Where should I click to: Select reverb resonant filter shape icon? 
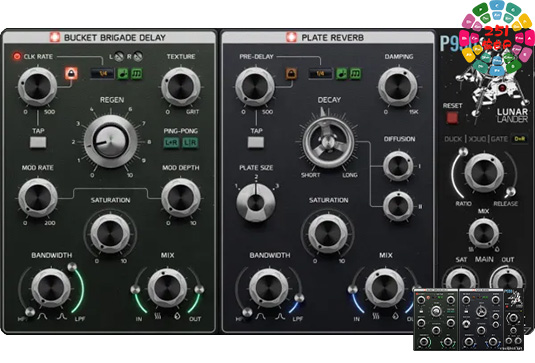[x=280, y=316]
